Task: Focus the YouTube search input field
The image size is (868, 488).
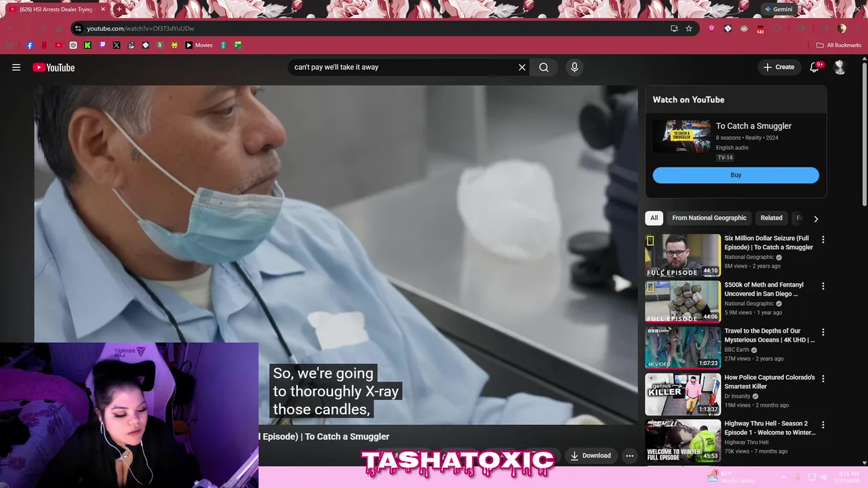Action: [403, 67]
